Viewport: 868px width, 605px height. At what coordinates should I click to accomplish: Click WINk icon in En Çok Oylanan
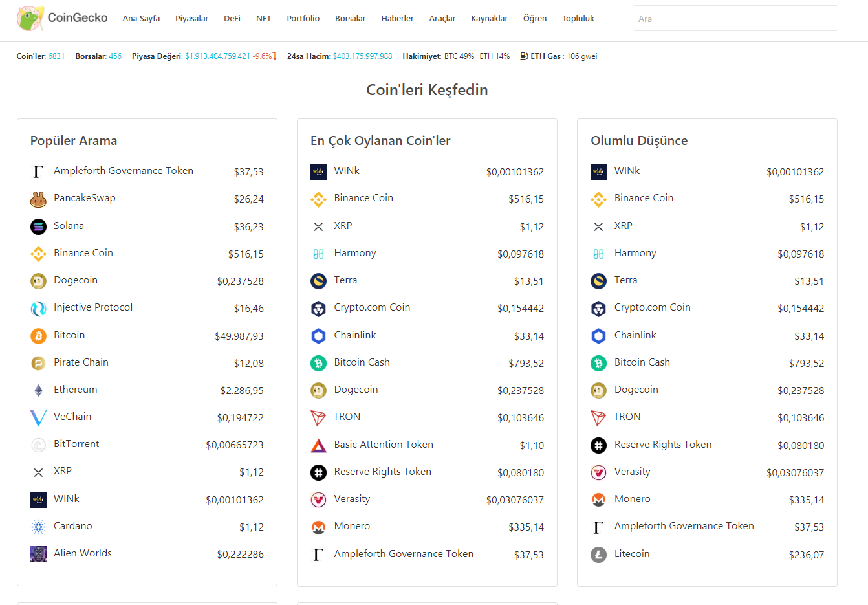[x=318, y=171]
